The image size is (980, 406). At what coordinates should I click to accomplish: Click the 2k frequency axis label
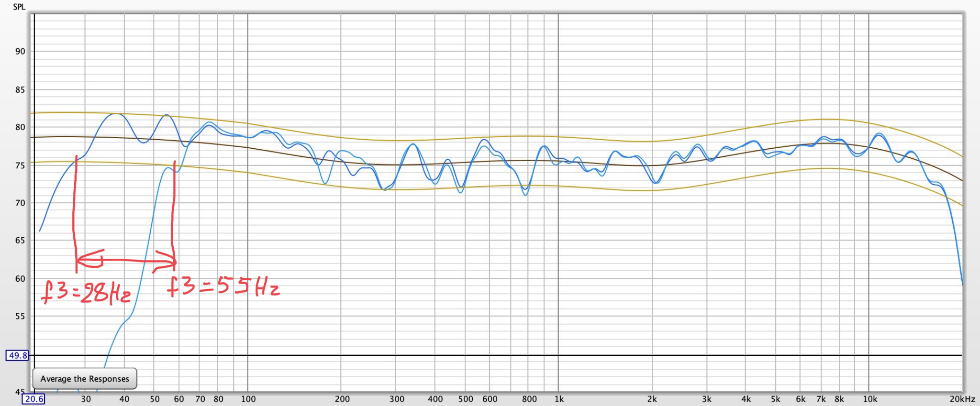click(652, 399)
